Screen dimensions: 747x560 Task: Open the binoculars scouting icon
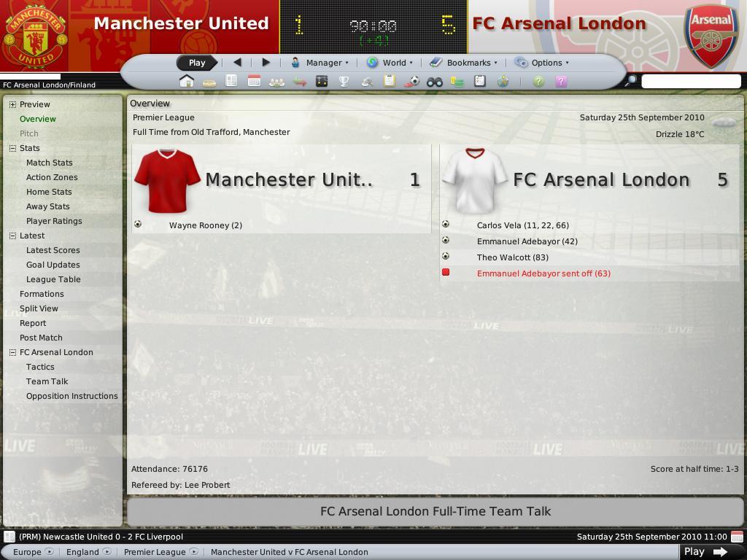435,82
